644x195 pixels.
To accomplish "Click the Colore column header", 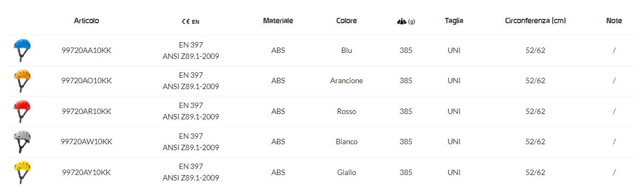I will [x=346, y=21].
